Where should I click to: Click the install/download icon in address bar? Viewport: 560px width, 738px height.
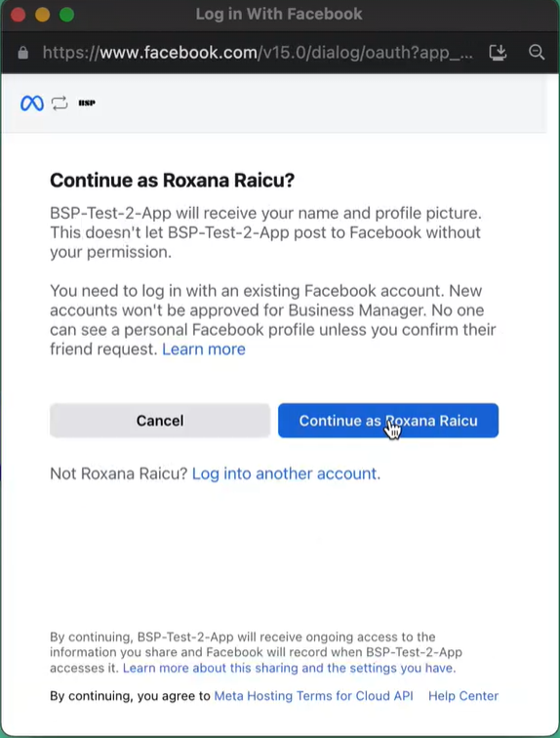498,53
